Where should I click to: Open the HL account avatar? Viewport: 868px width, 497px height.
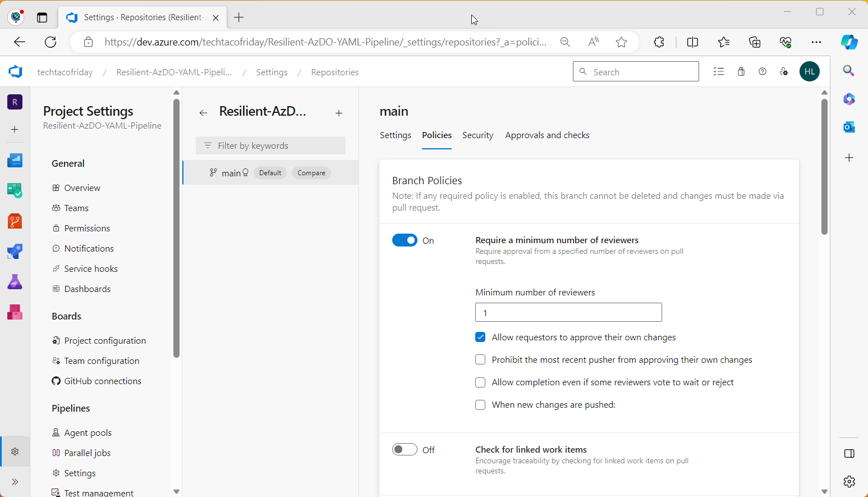coord(810,71)
